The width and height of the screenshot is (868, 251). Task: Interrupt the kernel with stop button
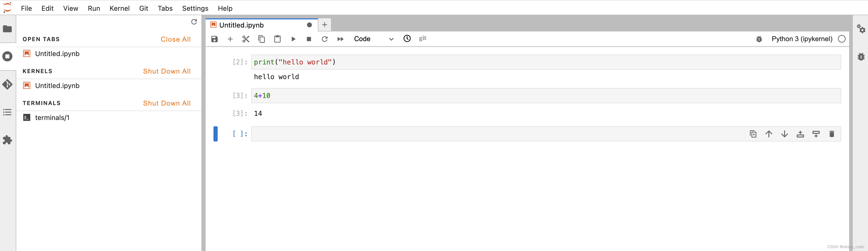coord(309,39)
